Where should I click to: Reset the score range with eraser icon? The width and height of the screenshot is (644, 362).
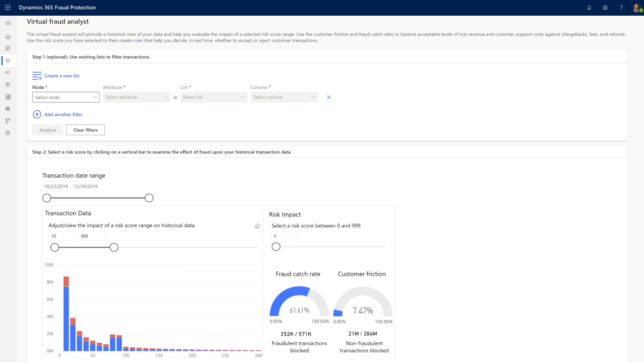click(x=257, y=226)
